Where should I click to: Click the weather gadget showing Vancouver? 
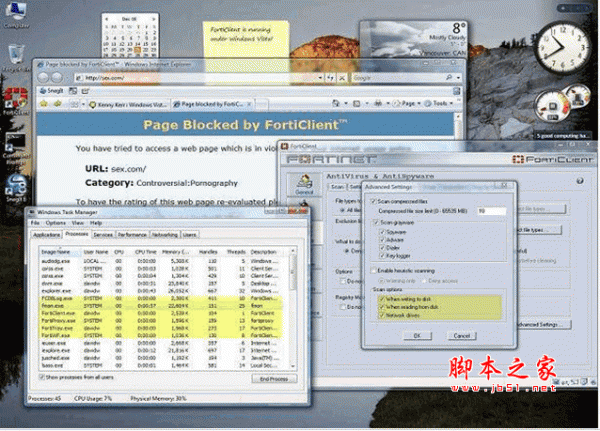pyautogui.click(x=414, y=38)
